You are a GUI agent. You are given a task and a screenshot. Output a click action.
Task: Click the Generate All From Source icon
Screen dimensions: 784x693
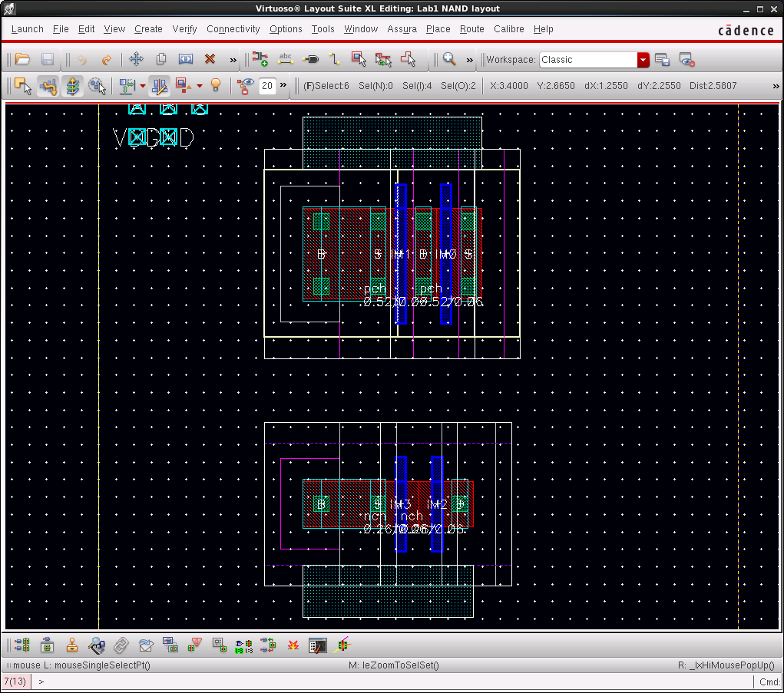coord(22,645)
